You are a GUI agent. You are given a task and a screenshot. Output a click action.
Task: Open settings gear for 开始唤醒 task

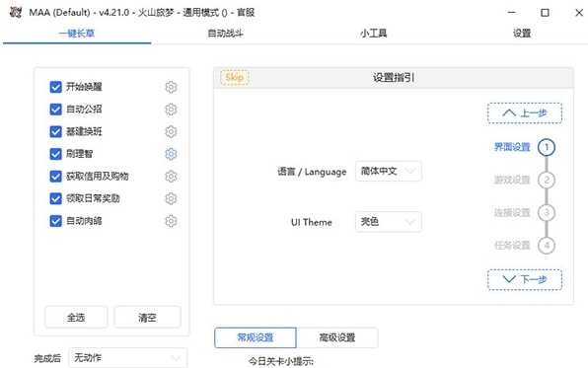click(x=171, y=87)
